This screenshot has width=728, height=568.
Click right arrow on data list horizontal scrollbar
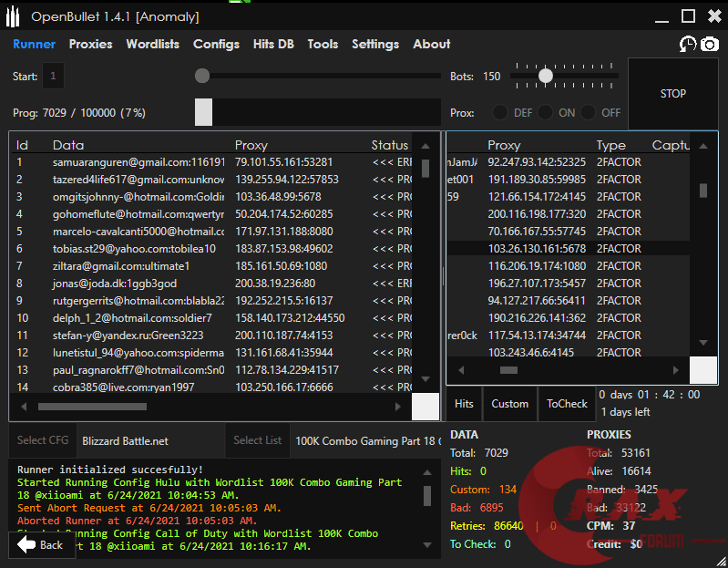pyautogui.click(x=399, y=407)
